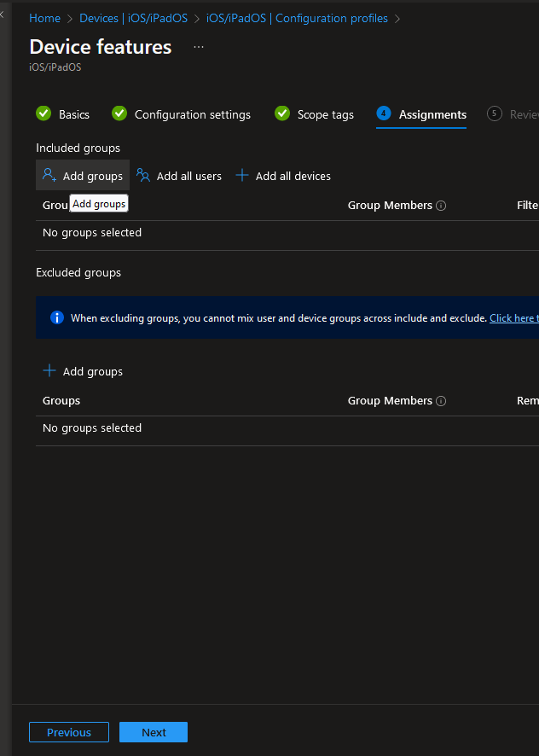Click the green check icon beside Scope tags
This screenshot has height=756, width=539.
point(282,113)
